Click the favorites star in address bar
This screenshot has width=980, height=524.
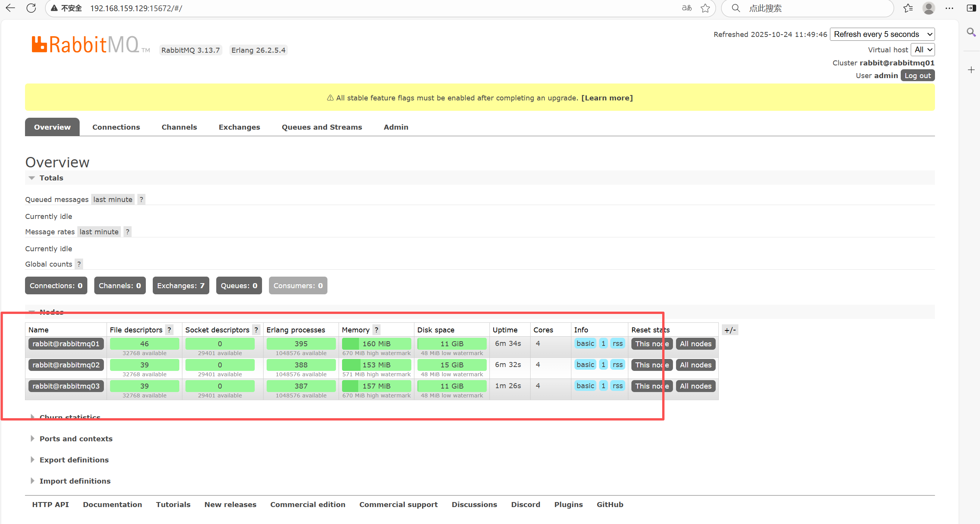(705, 8)
